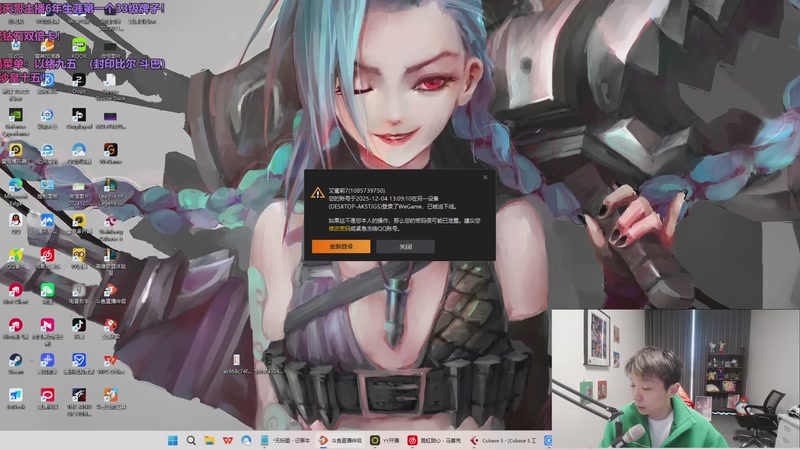Viewport: 800px width, 450px height.
Task: Open the blue shield security shortcut
Action: (x=79, y=362)
